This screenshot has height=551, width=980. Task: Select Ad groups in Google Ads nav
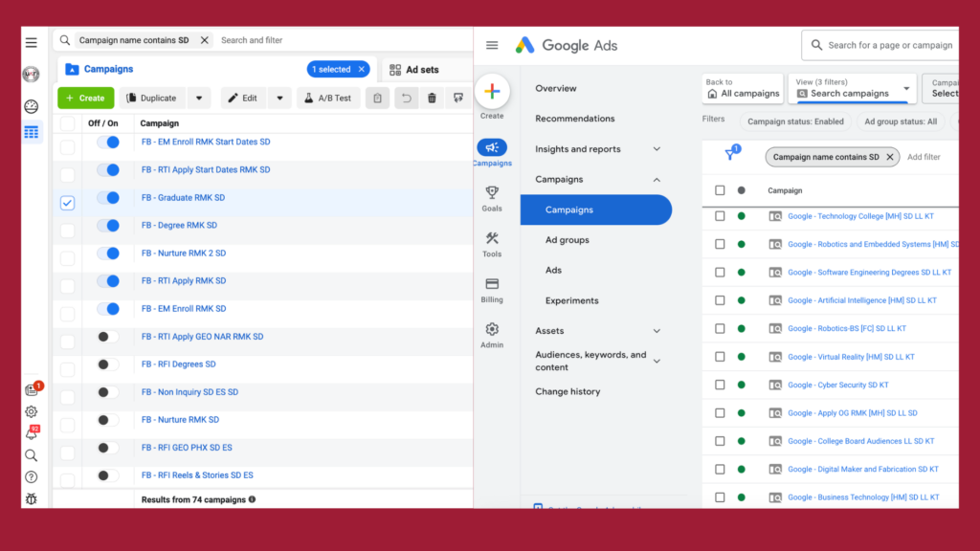click(567, 240)
